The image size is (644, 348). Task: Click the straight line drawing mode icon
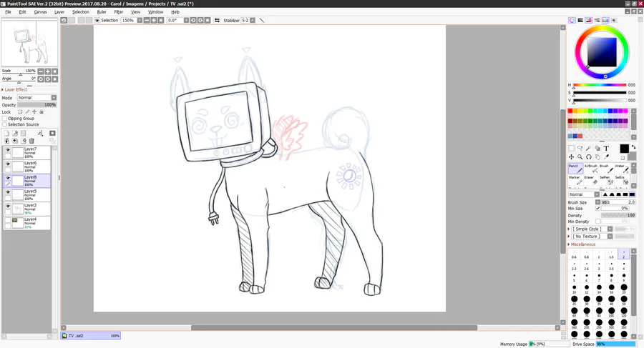point(262,20)
